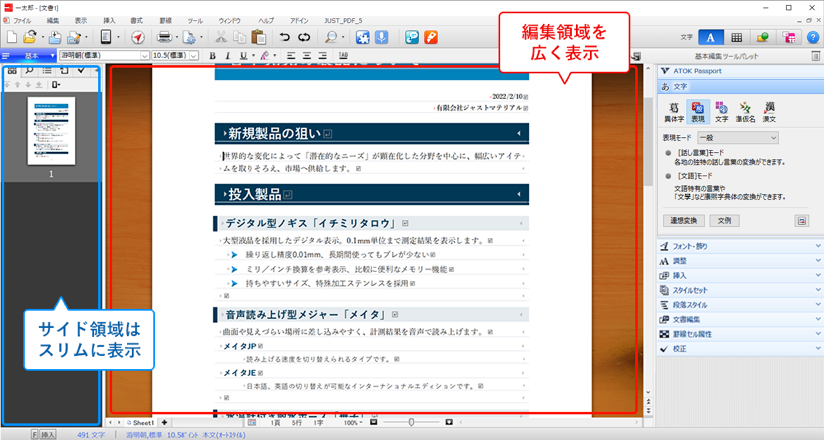
Task: Click the 連想変換 button
Action: point(683,220)
